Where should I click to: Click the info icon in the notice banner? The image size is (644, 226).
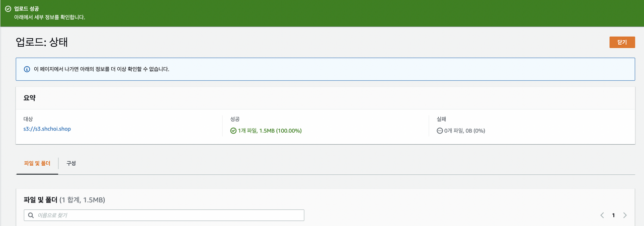coord(27,69)
